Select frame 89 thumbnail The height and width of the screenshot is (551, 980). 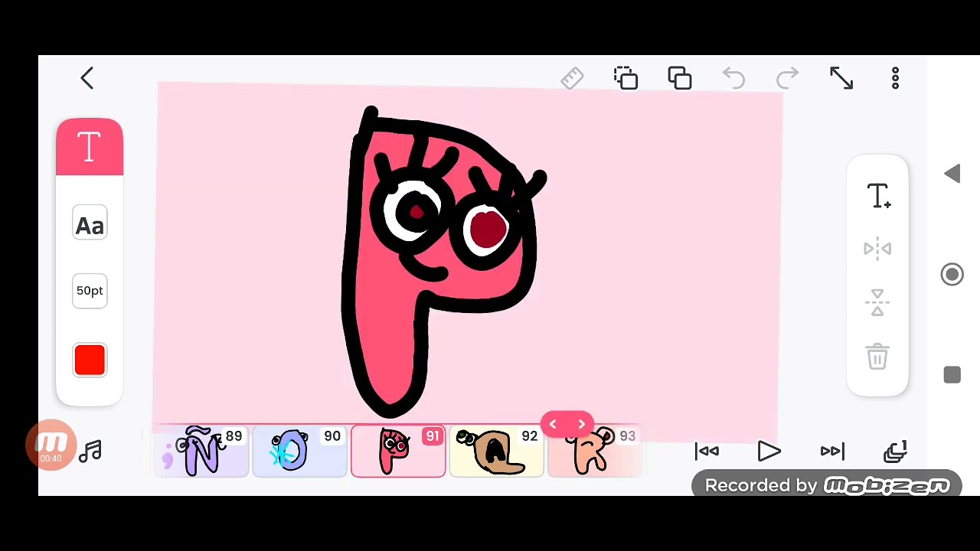(201, 452)
